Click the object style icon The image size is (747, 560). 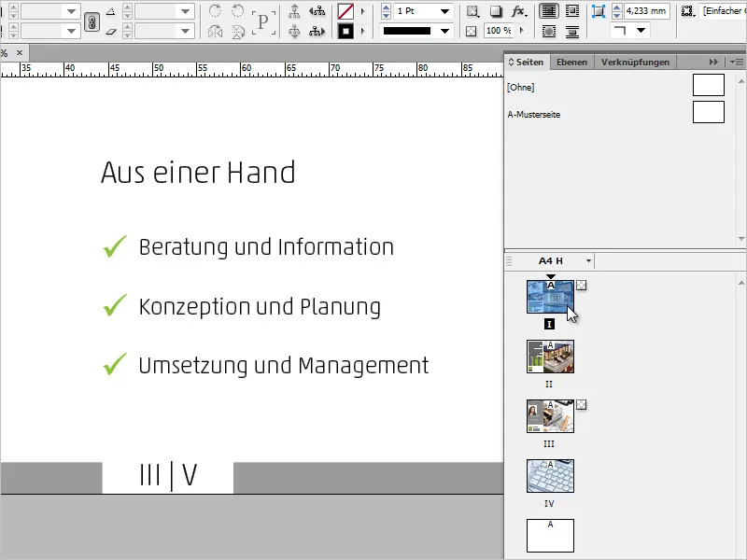click(x=687, y=11)
